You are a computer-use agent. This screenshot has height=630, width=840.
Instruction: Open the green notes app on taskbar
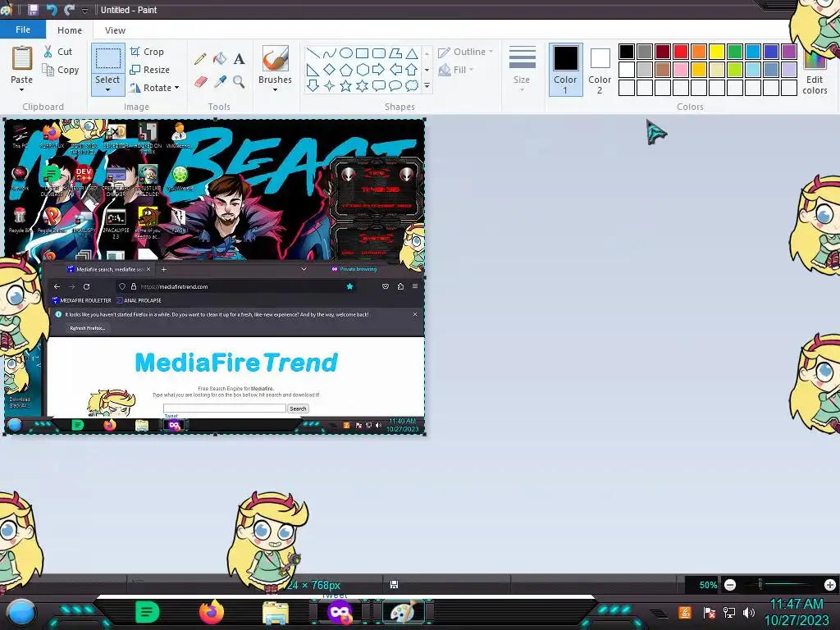148,612
